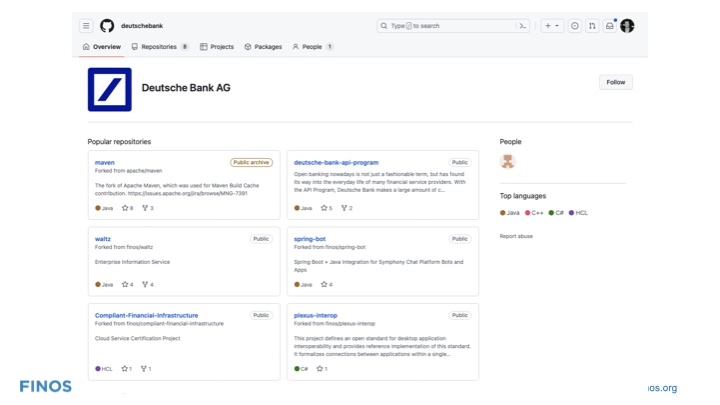
Task: Click the star count on maven card
Action: coord(128,208)
